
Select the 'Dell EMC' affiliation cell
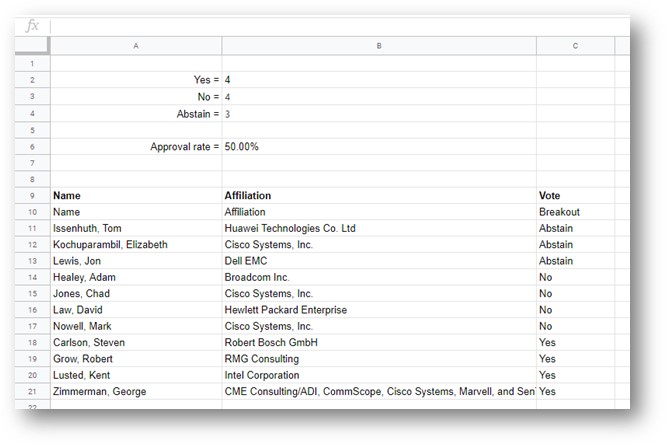click(x=379, y=261)
